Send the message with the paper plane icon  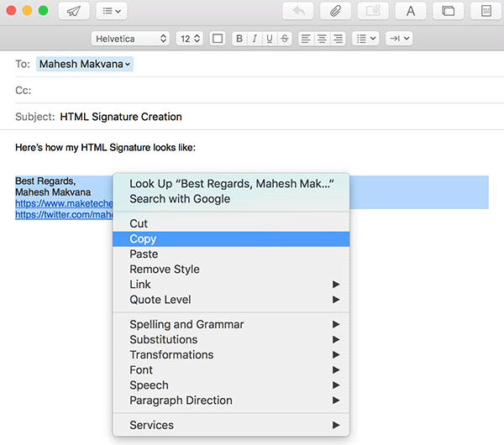coord(74,11)
